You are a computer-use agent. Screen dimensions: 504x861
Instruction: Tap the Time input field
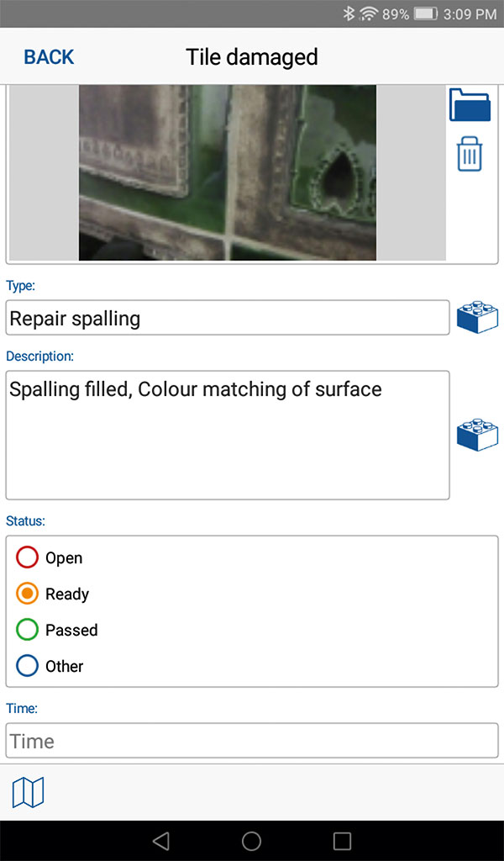tap(252, 741)
